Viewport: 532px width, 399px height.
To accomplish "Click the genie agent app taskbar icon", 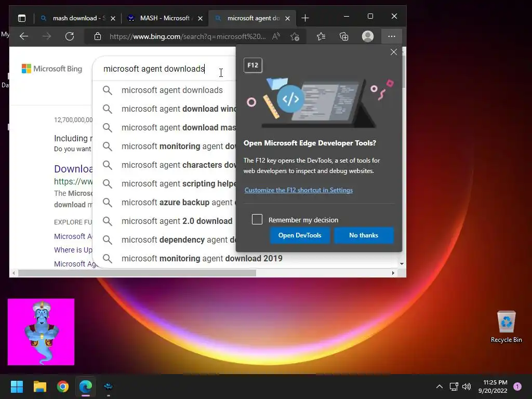I will (108, 387).
